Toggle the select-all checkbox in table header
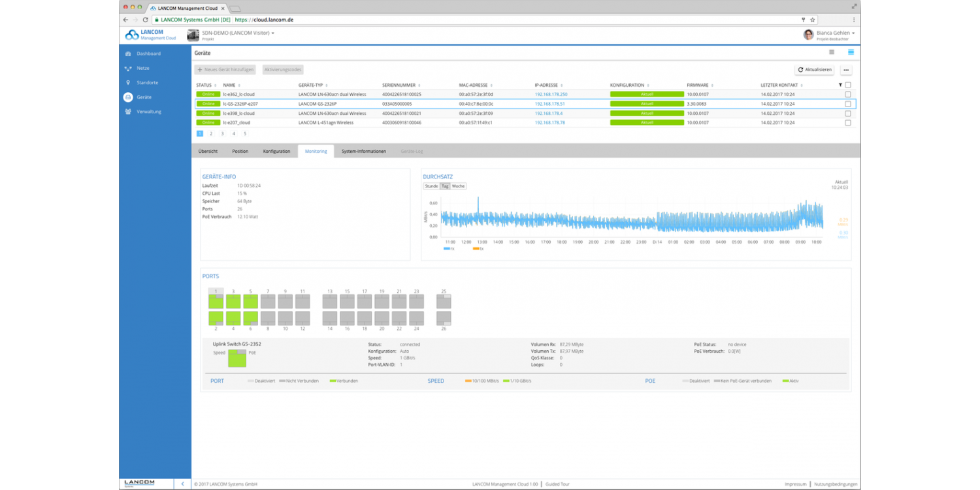Screen dimensions: 980x490 pyautogui.click(x=848, y=85)
